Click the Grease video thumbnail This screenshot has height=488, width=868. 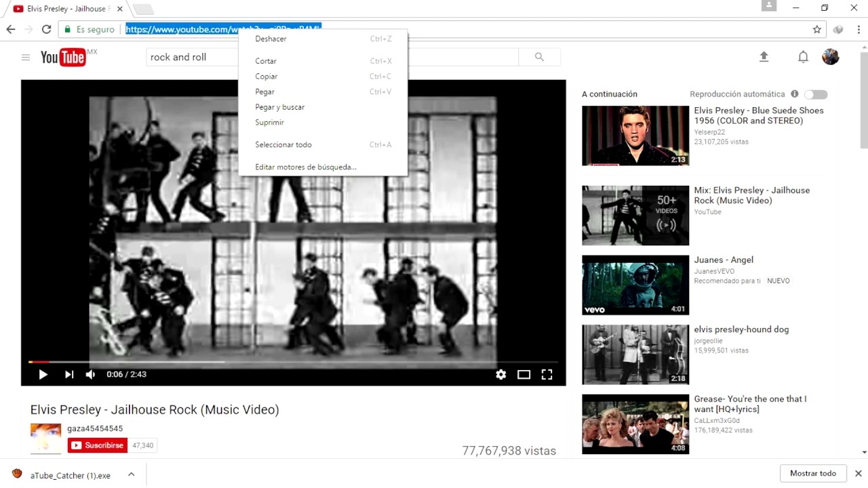(x=635, y=424)
